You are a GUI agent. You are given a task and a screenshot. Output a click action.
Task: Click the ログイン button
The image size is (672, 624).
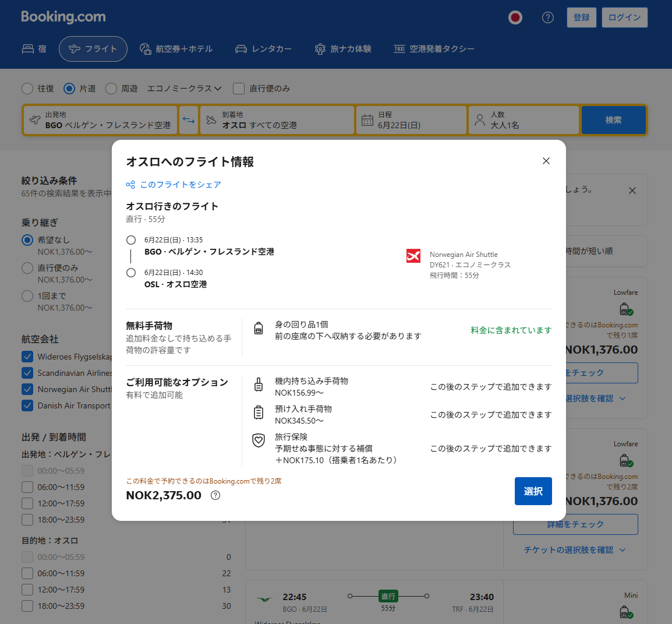point(624,17)
